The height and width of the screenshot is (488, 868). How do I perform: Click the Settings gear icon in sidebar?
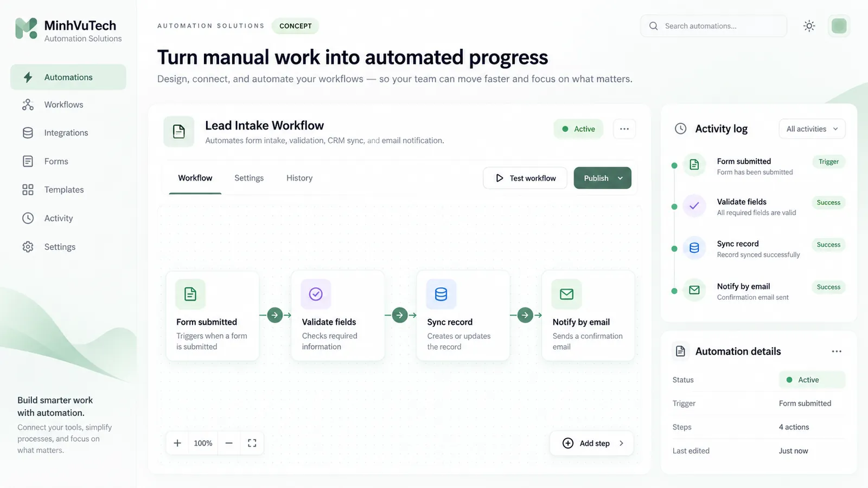click(28, 247)
